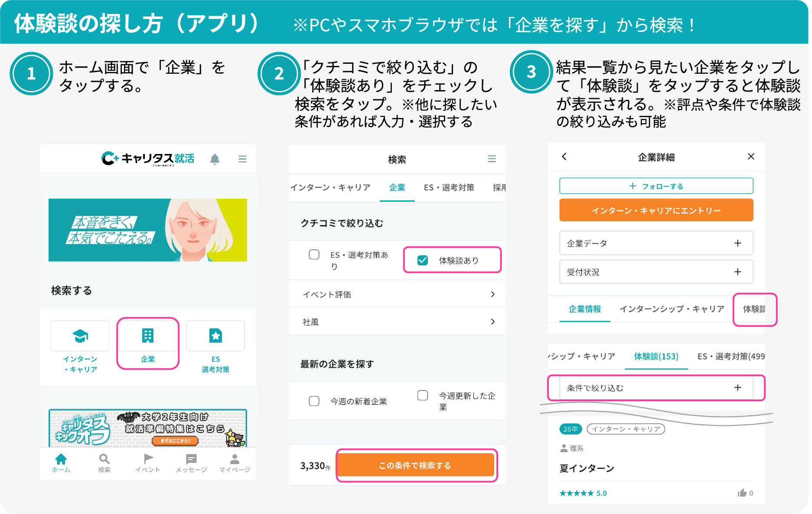Select the インターン・キャリア icon

80,335
